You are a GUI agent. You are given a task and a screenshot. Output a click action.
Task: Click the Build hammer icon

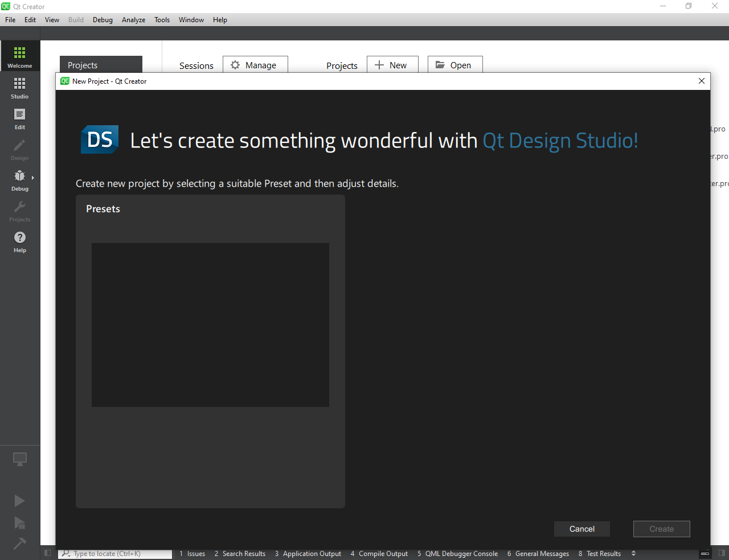tap(19, 543)
